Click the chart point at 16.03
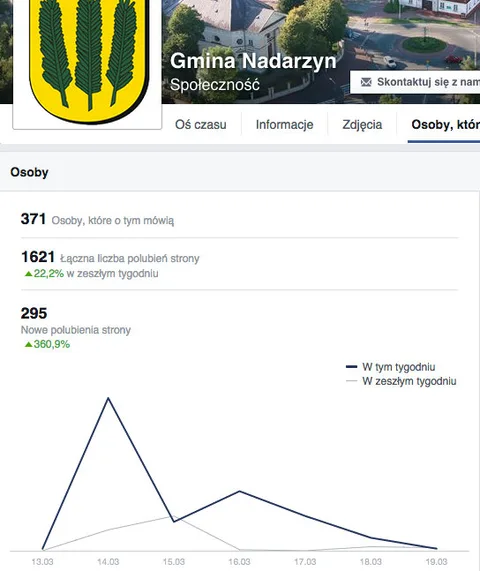 tap(239, 491)
